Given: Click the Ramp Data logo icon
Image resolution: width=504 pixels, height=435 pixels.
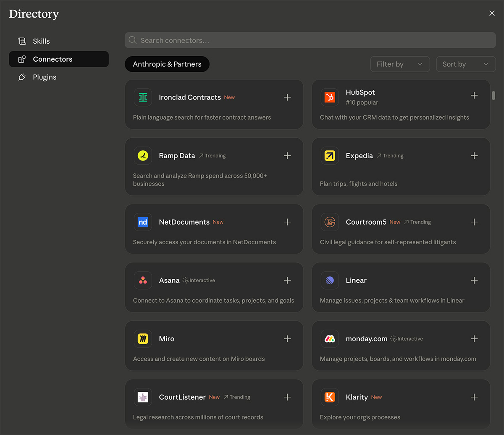Looking at the screenshot, I should point(143,155).
